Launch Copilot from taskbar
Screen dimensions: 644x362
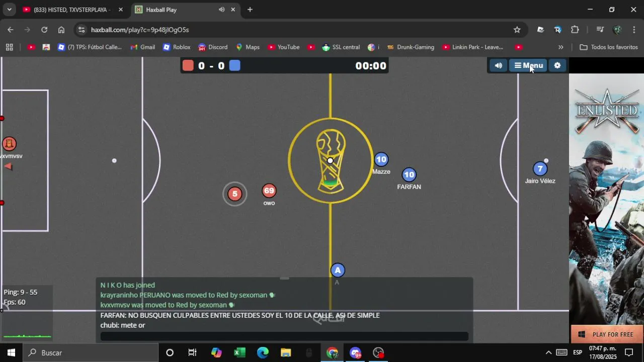pyautogui.click(x=216, y=352)
